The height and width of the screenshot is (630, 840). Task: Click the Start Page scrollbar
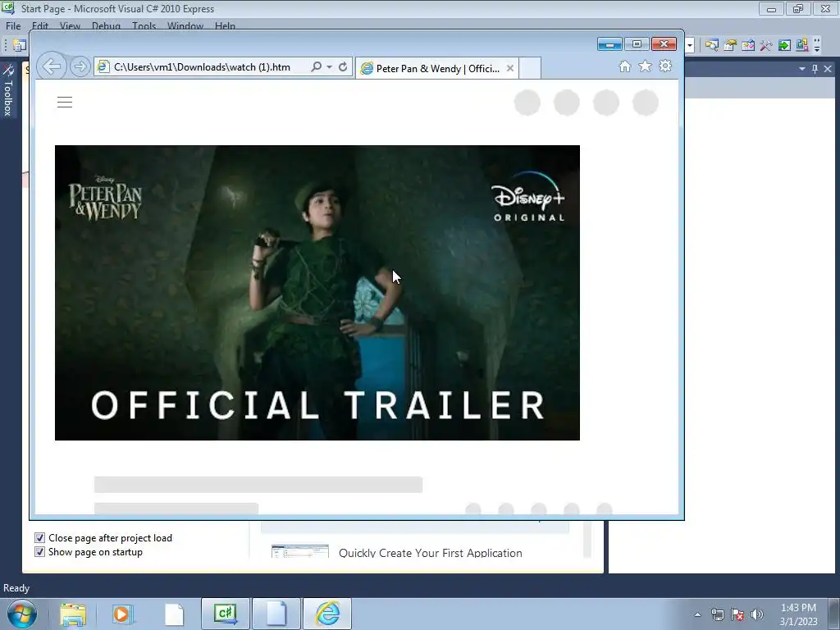click(587, 539)
